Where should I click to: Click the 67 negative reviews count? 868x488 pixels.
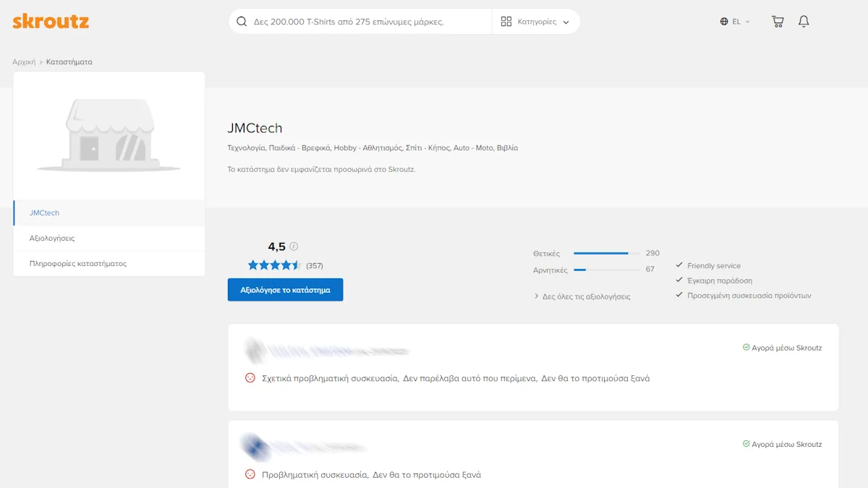coord(650,269)
